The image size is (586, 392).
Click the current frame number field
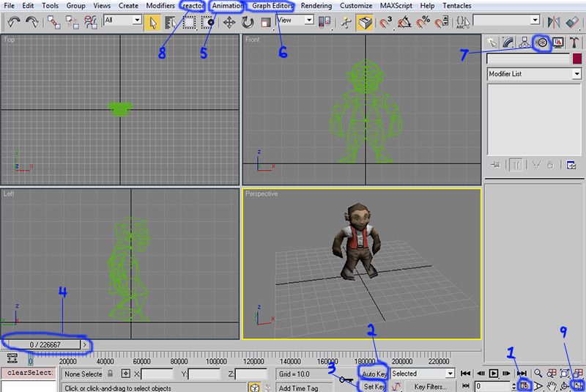point(492,386)
